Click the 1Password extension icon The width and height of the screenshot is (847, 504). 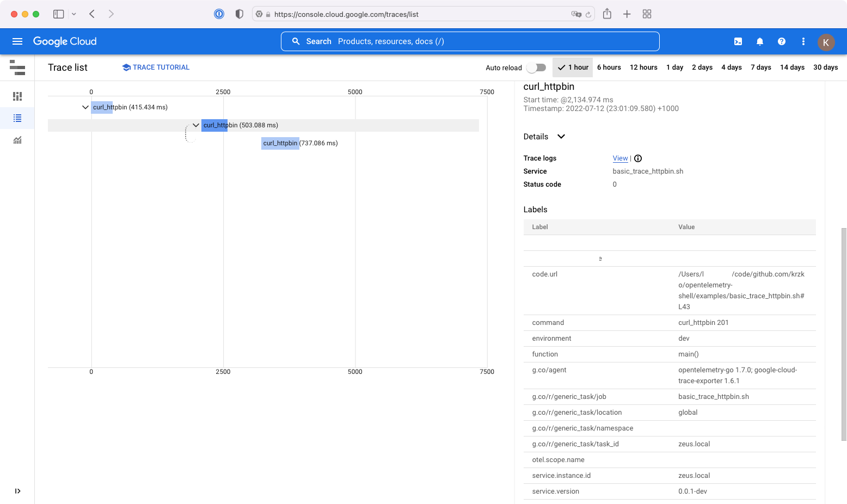coord(219,14)
